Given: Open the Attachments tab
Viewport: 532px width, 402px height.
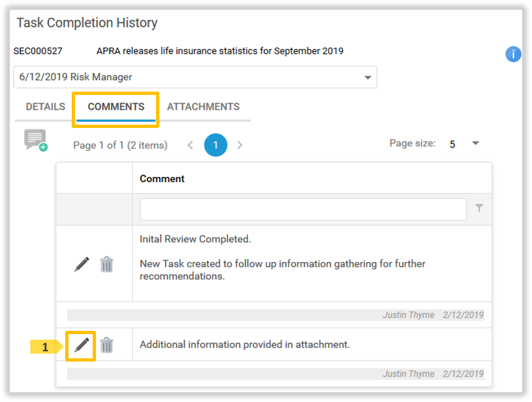Looking at the screenshot, I should [x=203, y=107].
